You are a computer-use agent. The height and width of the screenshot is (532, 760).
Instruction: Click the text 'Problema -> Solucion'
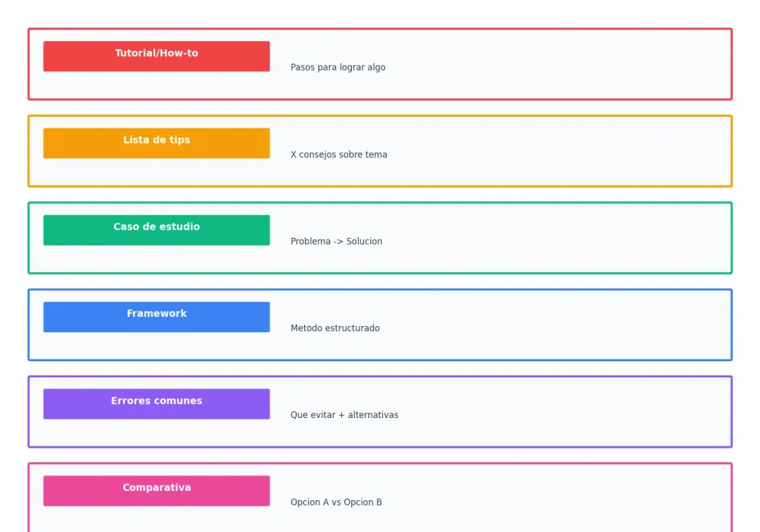[x=337, y=241]
